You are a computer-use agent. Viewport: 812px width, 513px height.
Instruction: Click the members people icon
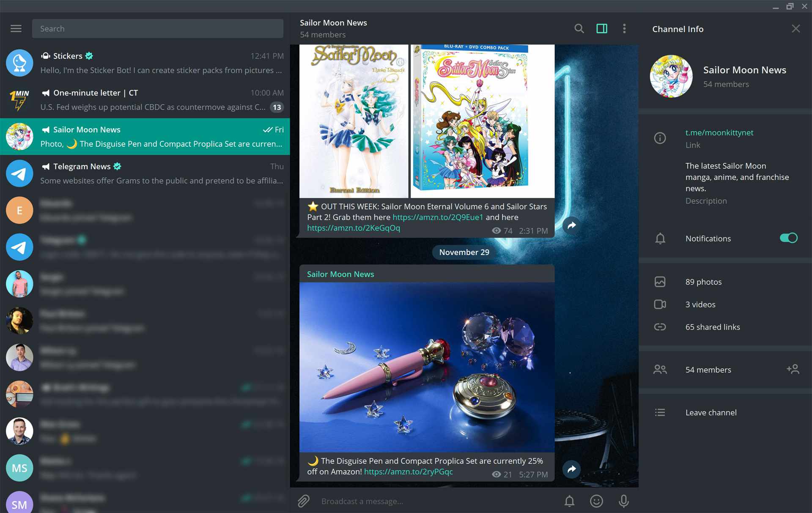(660, 370)
